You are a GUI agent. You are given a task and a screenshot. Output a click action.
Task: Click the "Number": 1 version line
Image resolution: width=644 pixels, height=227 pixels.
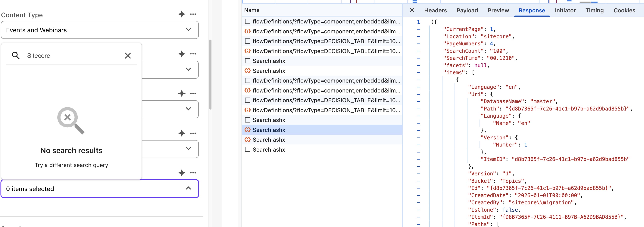point(510,145)
